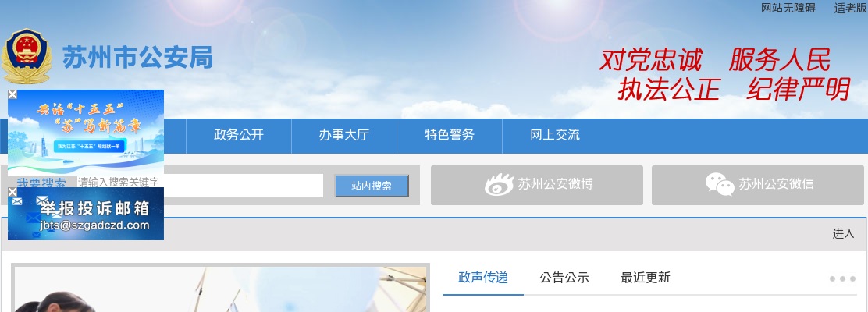Open the 举报投诉邮箱 banner image

click(86, 214)
